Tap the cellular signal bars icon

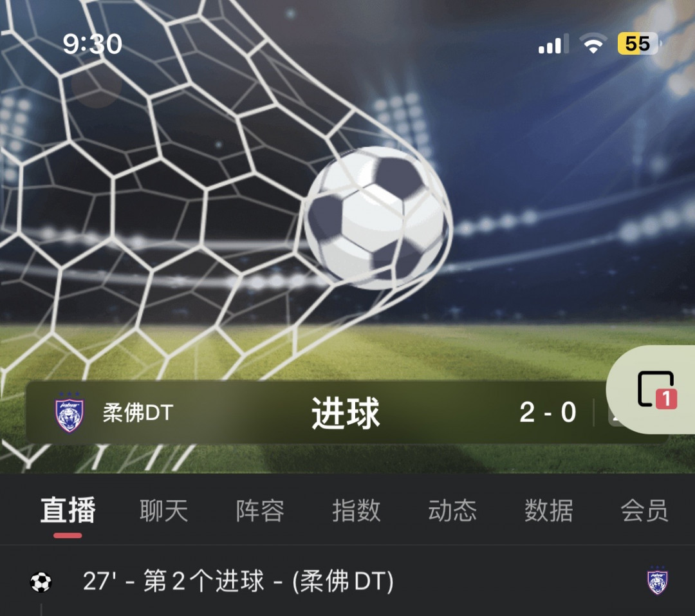tap(553, 44)
